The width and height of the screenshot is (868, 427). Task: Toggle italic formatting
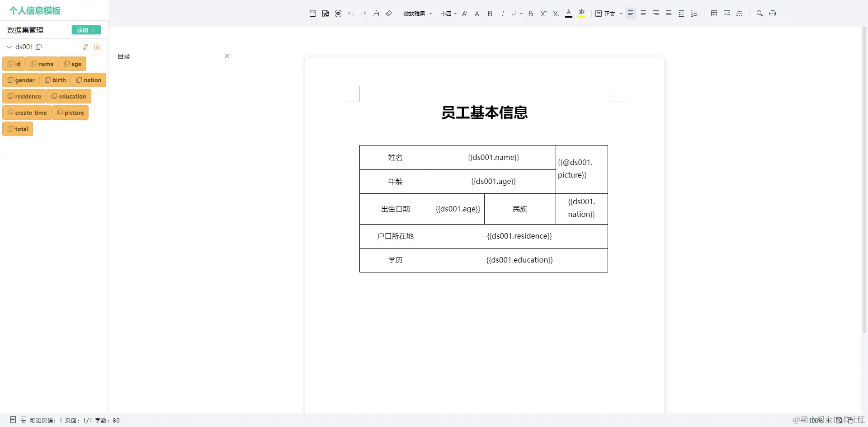(503, 14)
